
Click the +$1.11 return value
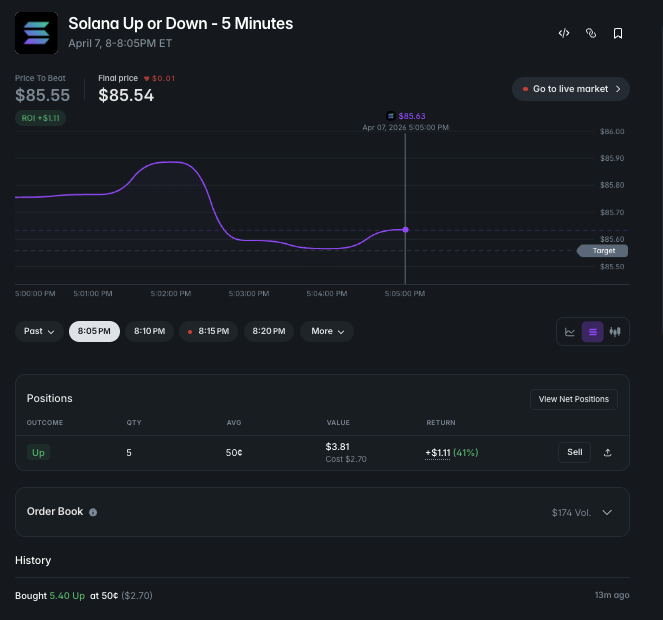tap(438, 453)
